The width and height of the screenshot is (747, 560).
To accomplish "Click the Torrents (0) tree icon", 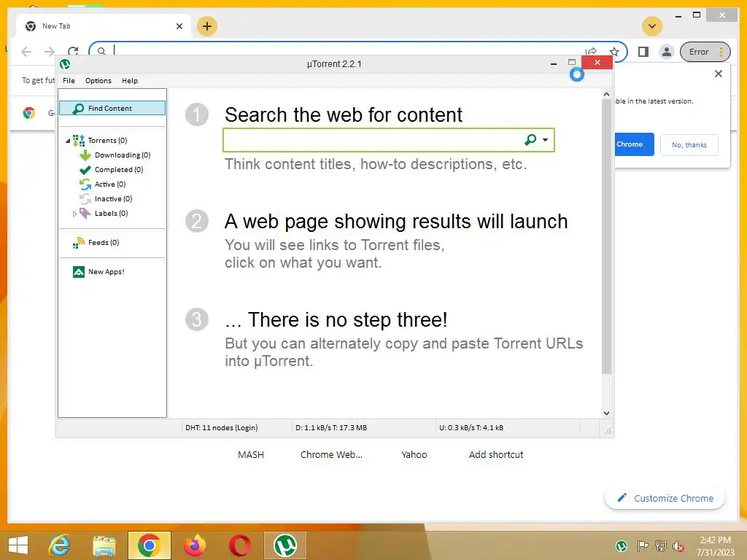I will pos(79,141).
